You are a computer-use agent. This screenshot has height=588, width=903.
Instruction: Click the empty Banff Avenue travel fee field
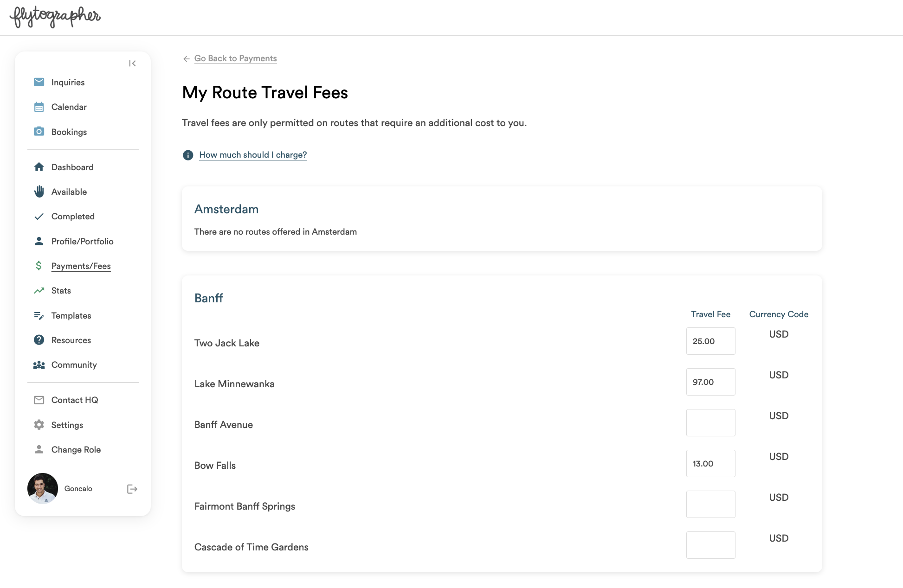point(710,423)
